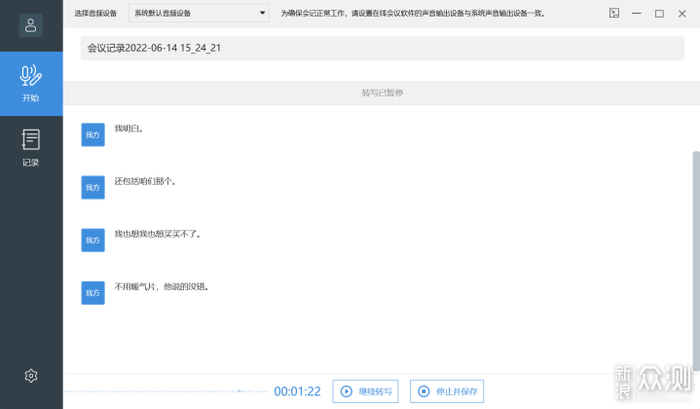Open the 系统默认音频设备 audio device dropdown

pyautogui.click(x=199, y=13)
